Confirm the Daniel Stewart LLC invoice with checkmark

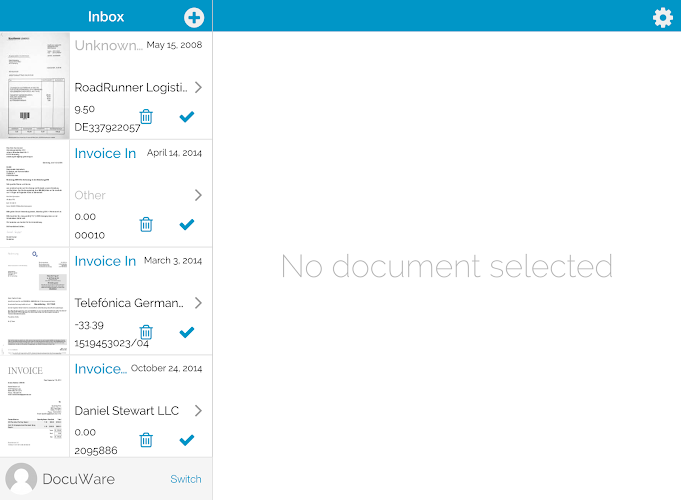(x=187, y=440)
